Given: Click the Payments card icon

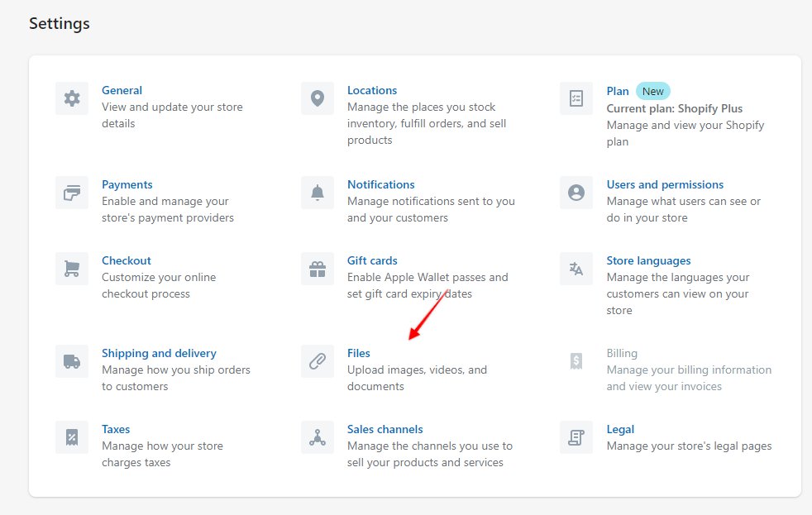Looking at the screenshot, I should (72, 193).
